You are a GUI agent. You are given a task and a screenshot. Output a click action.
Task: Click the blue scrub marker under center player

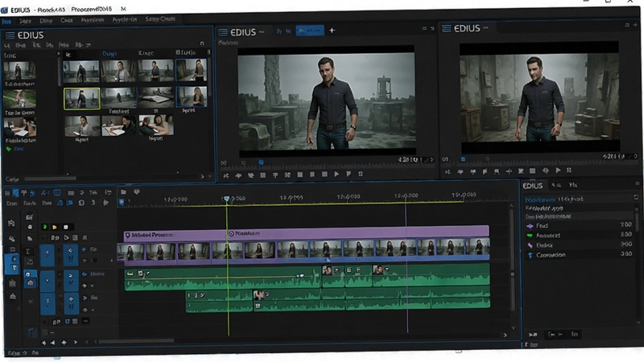(261, 162)
